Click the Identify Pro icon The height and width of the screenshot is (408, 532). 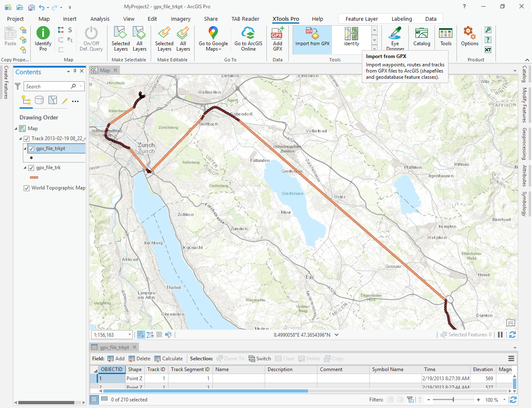click(x=43, y=33)
